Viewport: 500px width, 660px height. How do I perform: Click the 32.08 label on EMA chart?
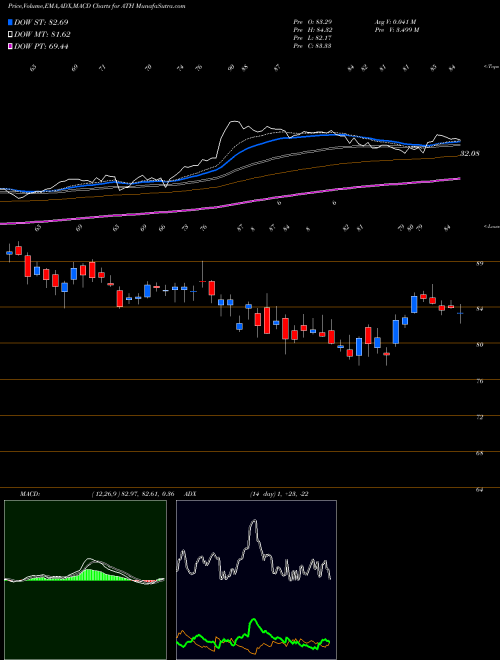(x=470, y=154)
